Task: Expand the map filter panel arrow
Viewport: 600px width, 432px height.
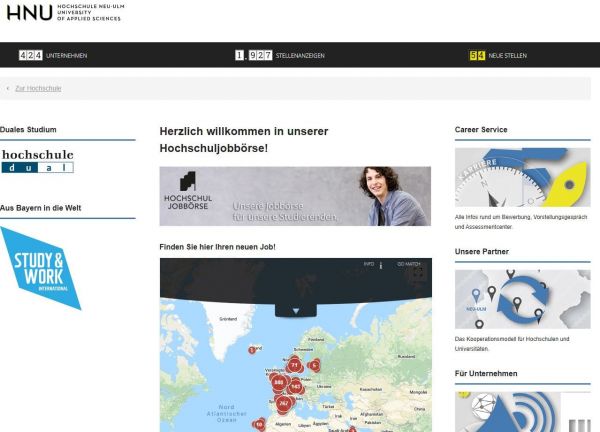Action: (x=295, y=310)
